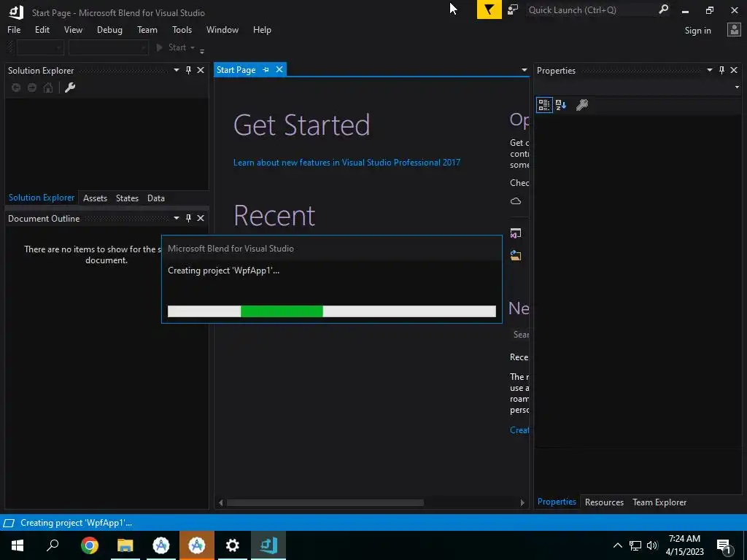The width and height of the screenshot is (747, 560).
Task: Select Categorized view icon in Properties panel
Action: 544,105
